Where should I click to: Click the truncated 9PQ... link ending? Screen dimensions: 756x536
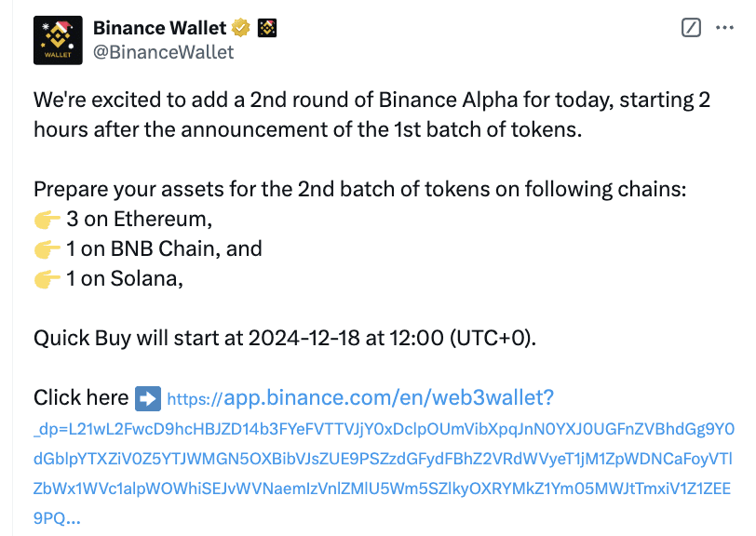coord(57,518)
